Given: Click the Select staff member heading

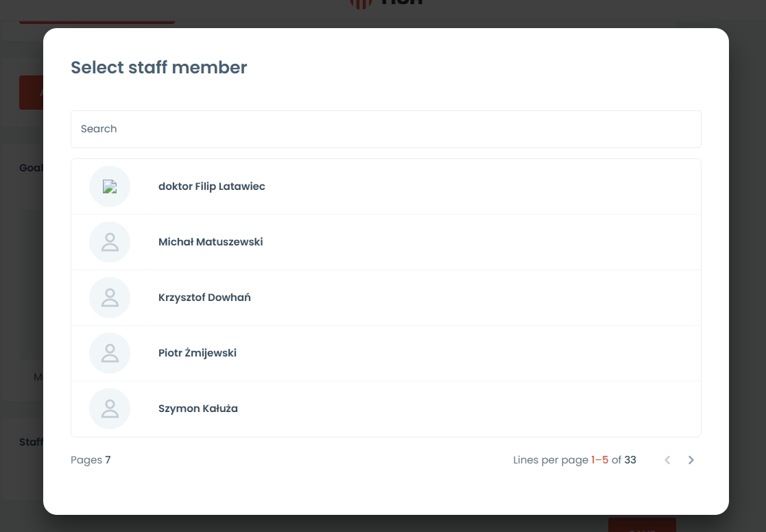Looking at the screenshot, I should (159, 67).
